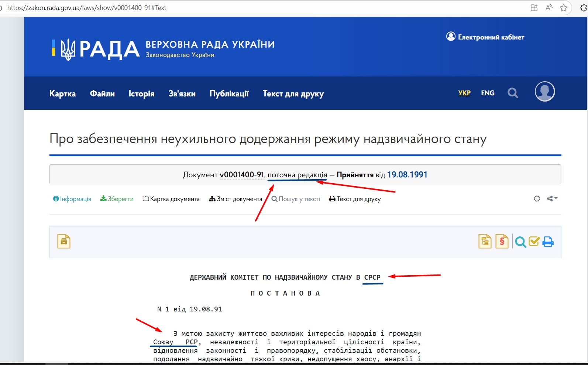
Task: Toggle the page theme sun icon
Action: click(537, 199)
